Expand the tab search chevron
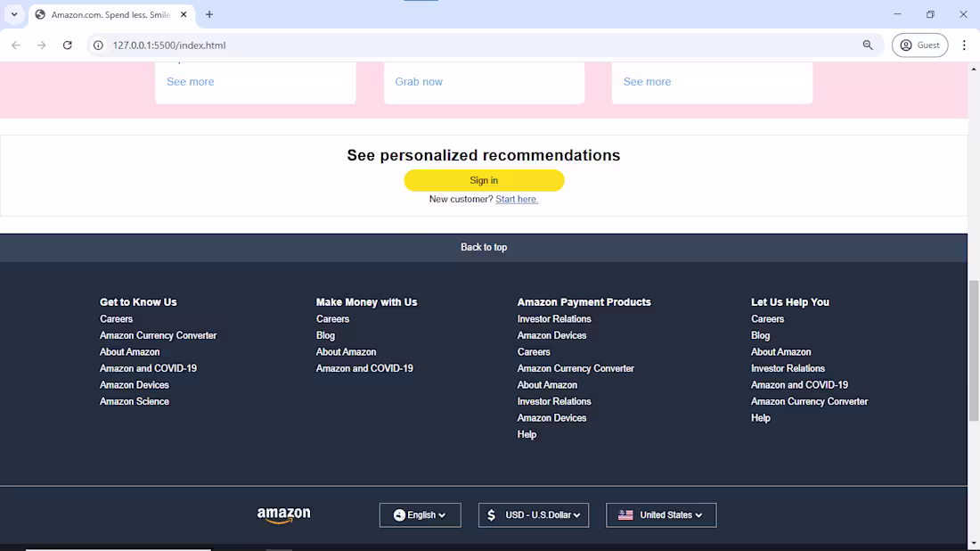The image size is (980, 551). point(14,14)
